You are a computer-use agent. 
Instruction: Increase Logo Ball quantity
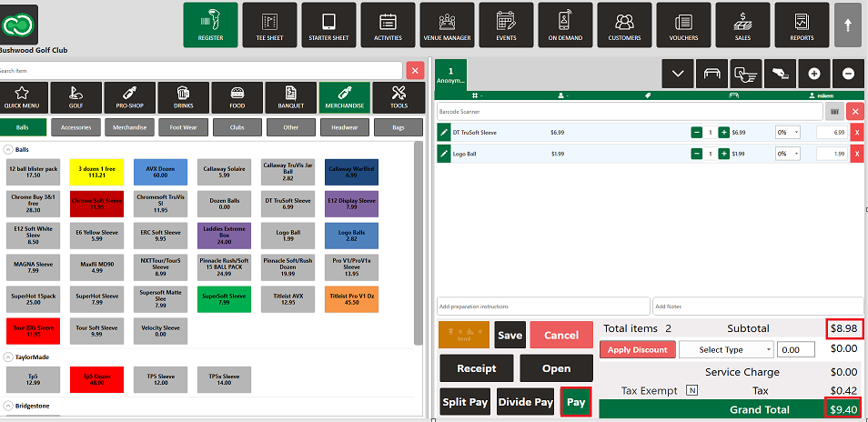723,154
